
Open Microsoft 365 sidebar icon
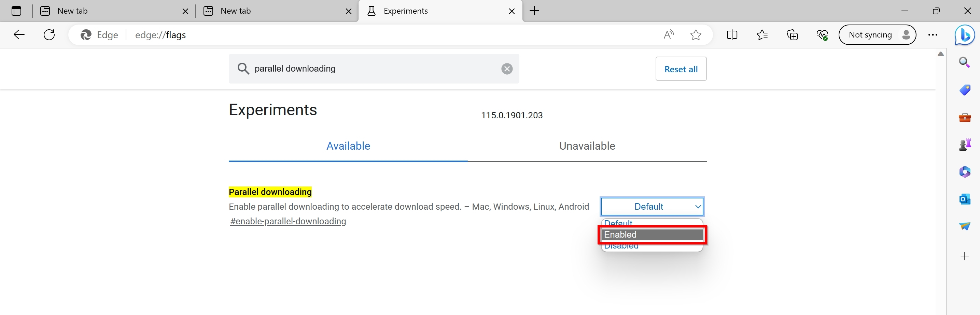point(964,172)
